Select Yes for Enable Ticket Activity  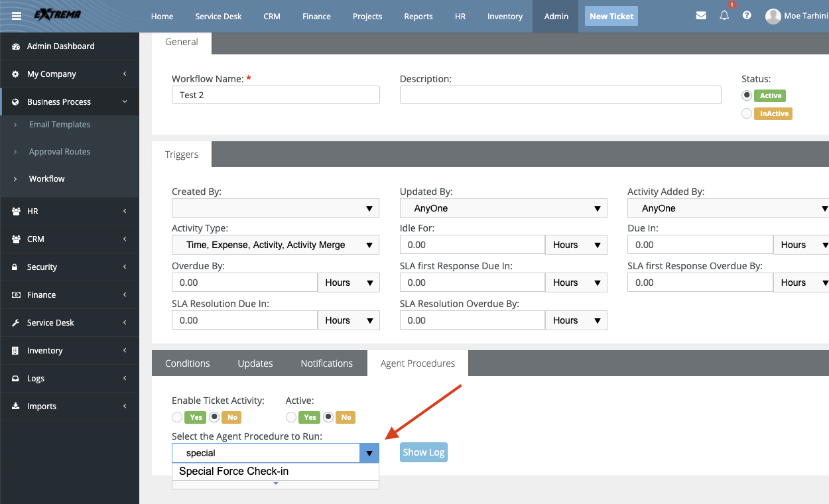[x=177, y=417]
